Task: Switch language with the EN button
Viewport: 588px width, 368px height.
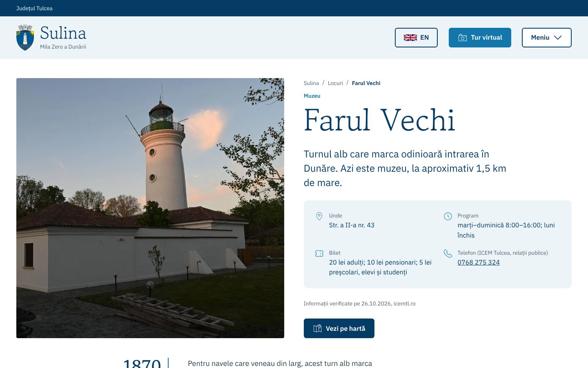Action: (416, 38)
